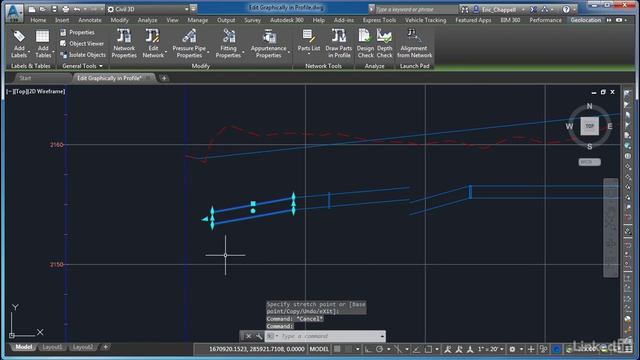Open the Insert ribbon tab
The width and height of the screenshot is (640, 360).
62,20
